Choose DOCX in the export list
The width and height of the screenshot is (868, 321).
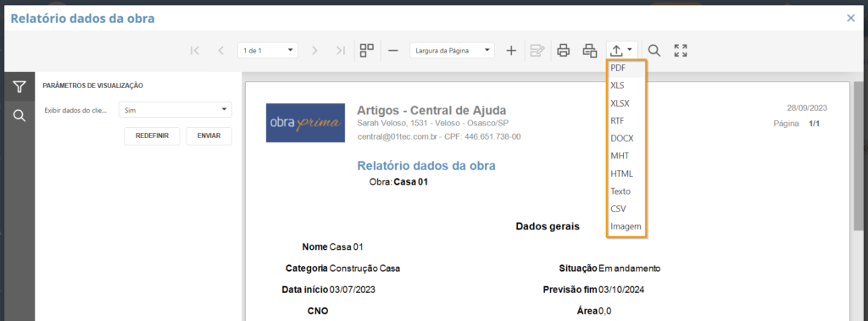click(626, 138)
